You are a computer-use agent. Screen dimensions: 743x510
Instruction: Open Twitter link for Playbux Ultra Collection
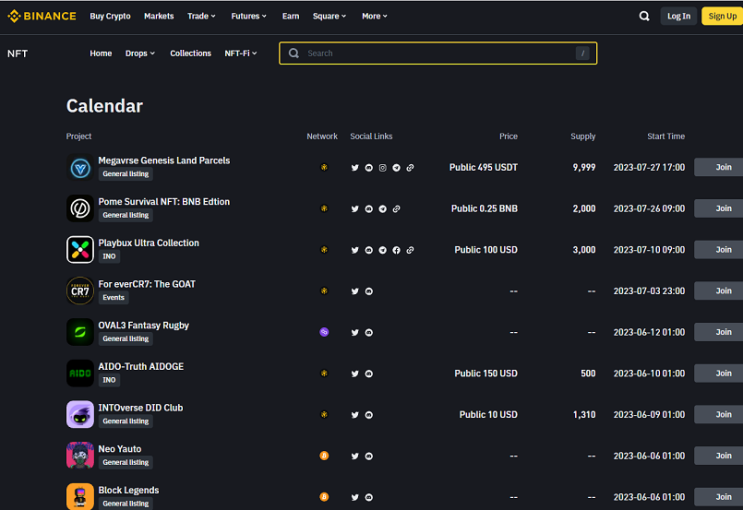(x=355, y=250)
